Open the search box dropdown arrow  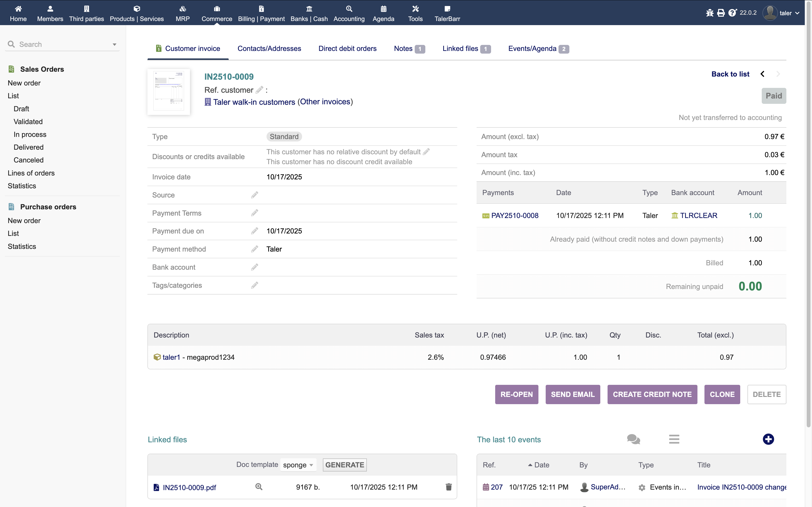114,45
